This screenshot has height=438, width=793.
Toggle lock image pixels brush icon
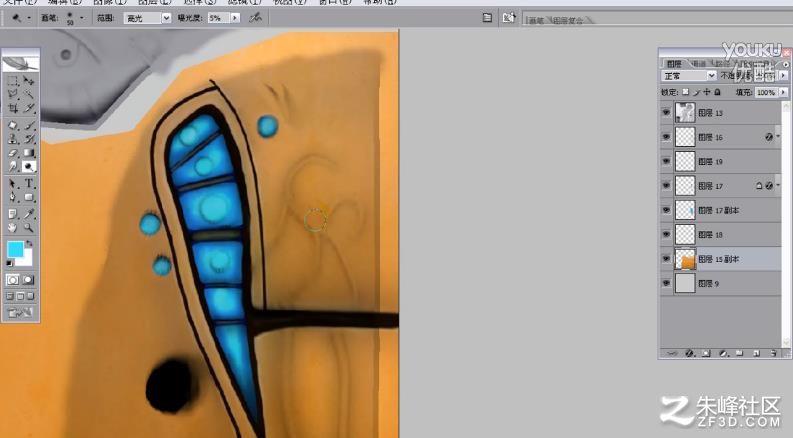click(x=696, y=92)
